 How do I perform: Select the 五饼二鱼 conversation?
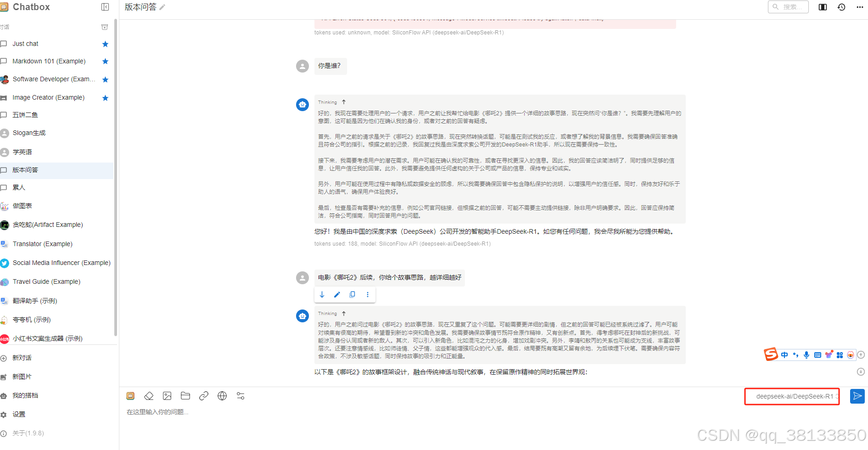56,115
